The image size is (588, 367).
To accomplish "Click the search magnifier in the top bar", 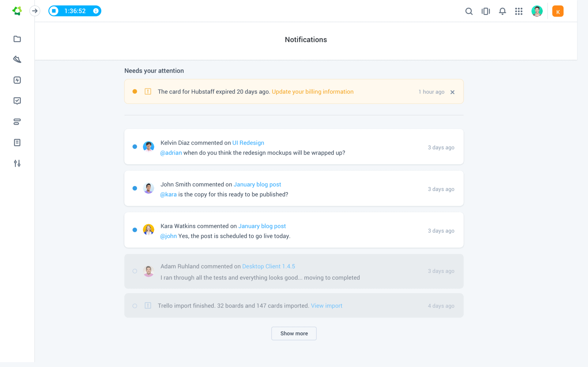I will click(469, 11).
